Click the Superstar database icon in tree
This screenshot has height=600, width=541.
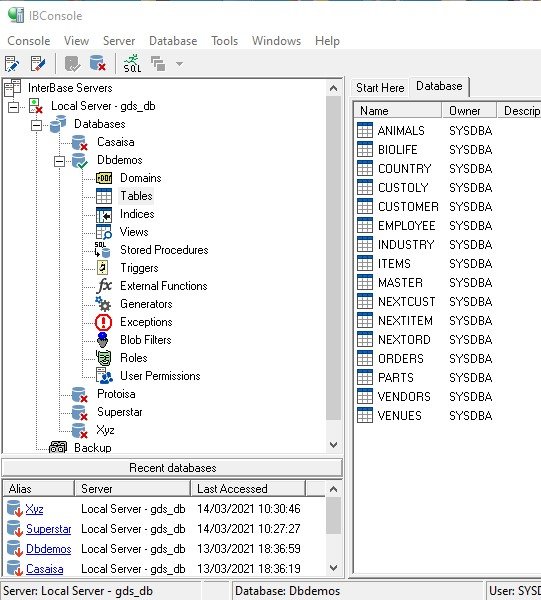pos(80,412)
